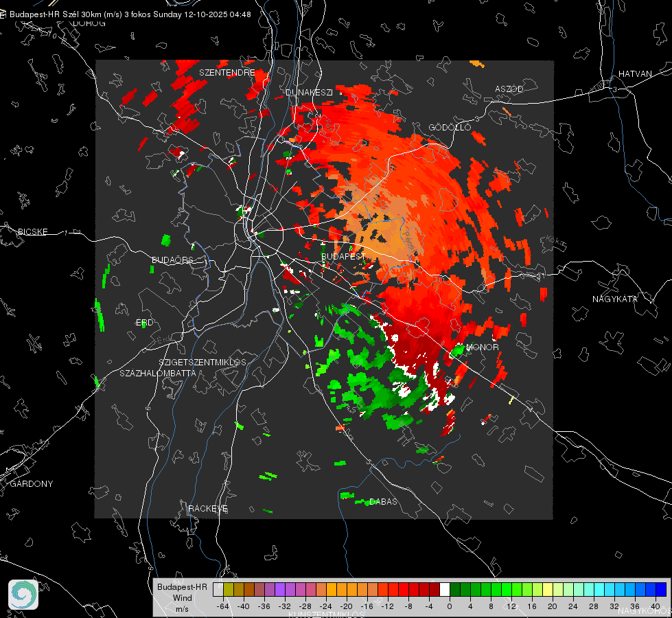Click the GÖDÖLLŐ map label

[x=450, y=127]
